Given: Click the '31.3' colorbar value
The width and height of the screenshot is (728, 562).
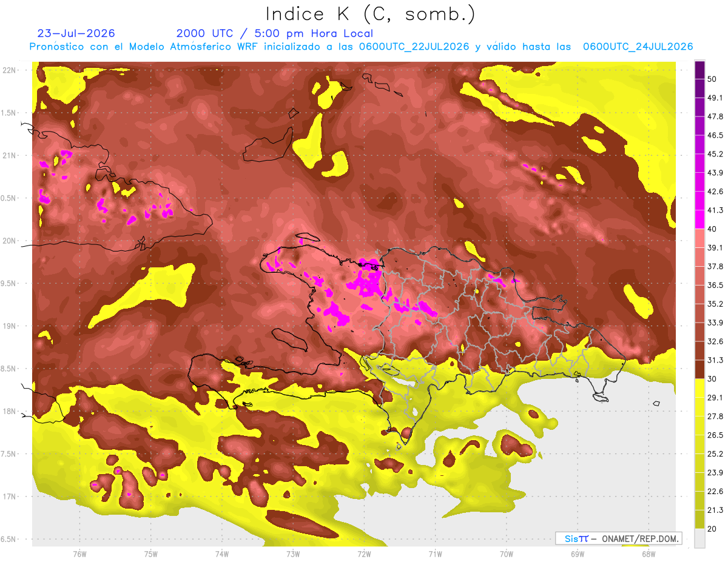Looking at the screenshot, I should click(x=715, y=360).
